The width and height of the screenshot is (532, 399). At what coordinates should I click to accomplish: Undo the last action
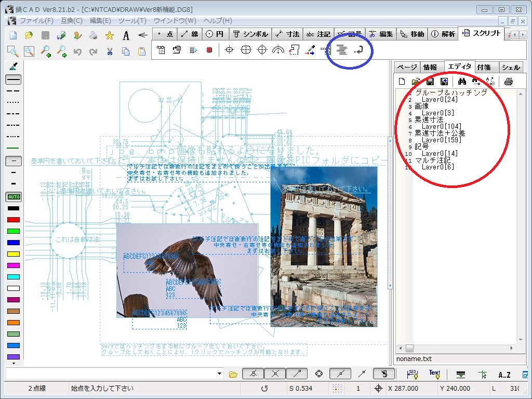[77, 51]
